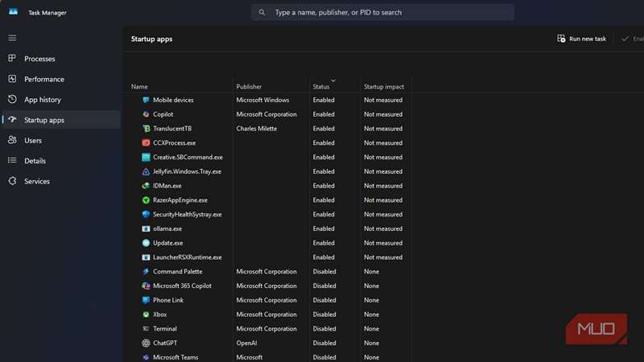Click the TranslucentTB app icon
This screenshot has width=644, height=362.
146,129
